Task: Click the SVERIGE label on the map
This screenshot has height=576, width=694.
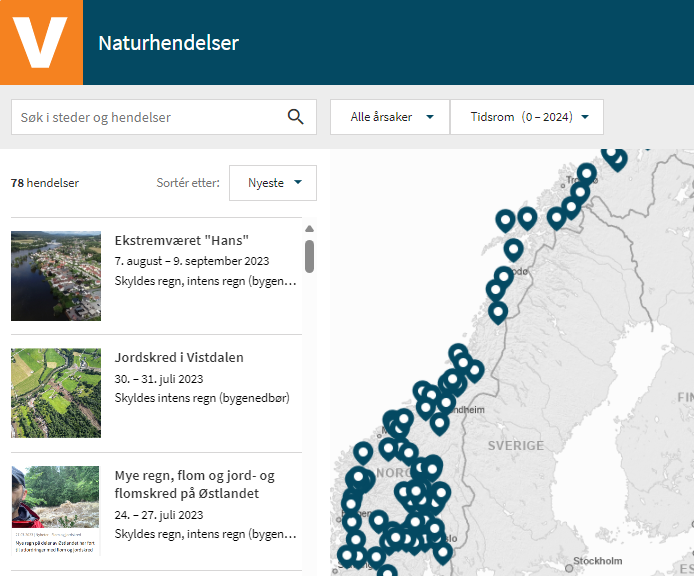Action: point(516,445)
